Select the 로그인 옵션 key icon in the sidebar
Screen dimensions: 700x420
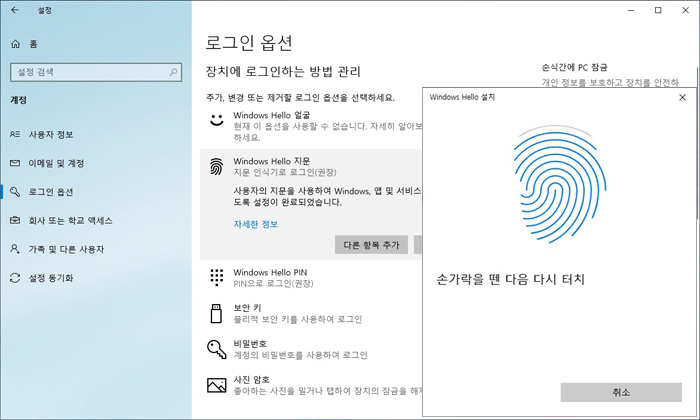point(15,191)
